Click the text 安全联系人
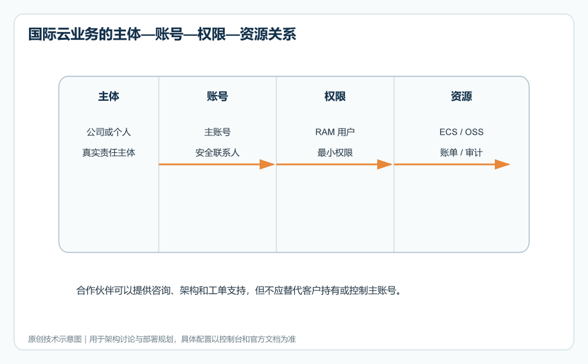Image resolution: width=588 pixels, height=364 pixels. tap(217, 153)
